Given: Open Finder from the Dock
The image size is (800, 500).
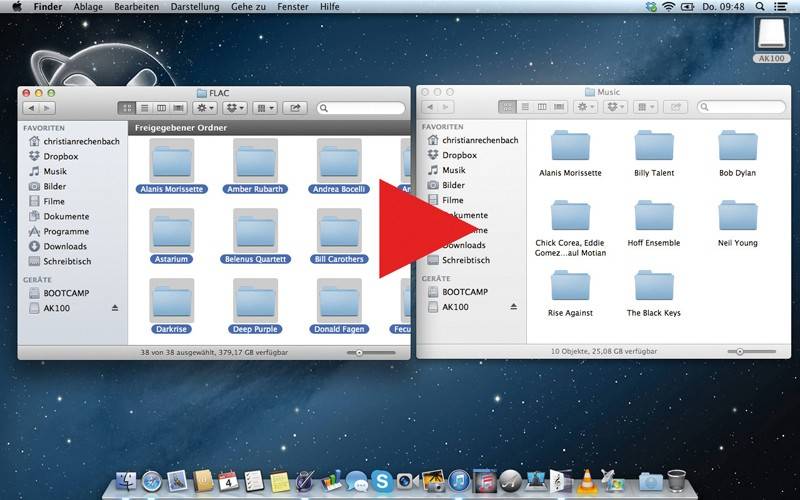Looking at the screenshot, I should tap(126, 482).
